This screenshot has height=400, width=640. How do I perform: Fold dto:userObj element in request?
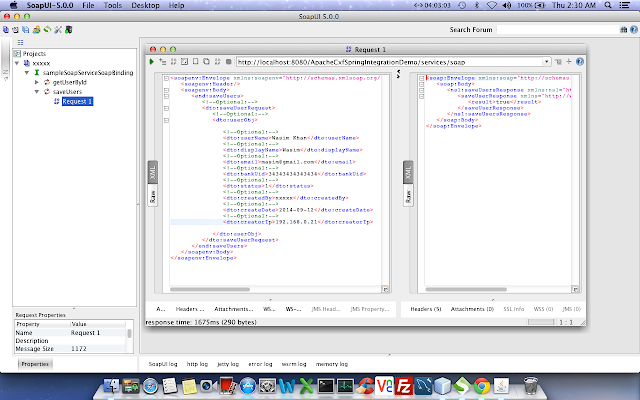[x=166, y=120]
